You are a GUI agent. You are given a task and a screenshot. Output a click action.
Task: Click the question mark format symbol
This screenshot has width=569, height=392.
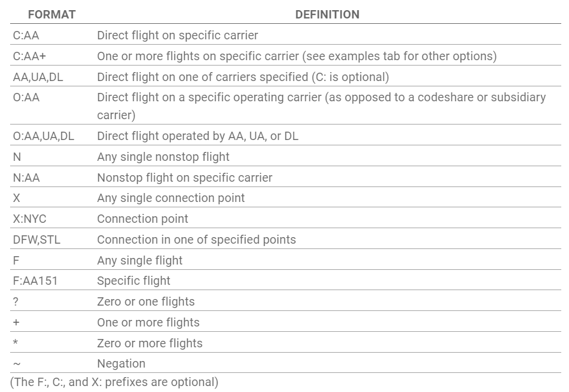point(15,302)
